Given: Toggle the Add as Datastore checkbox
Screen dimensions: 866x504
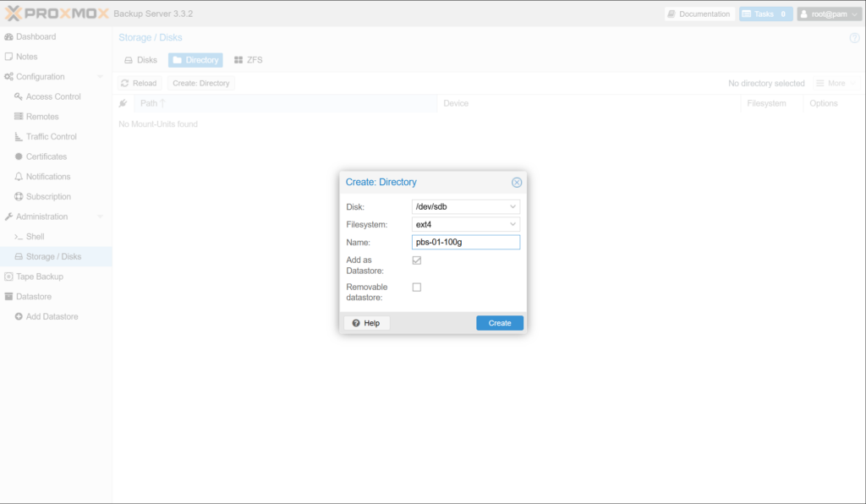Looking at the screenshot, I should pyautogui.click(x=416, y=260).
